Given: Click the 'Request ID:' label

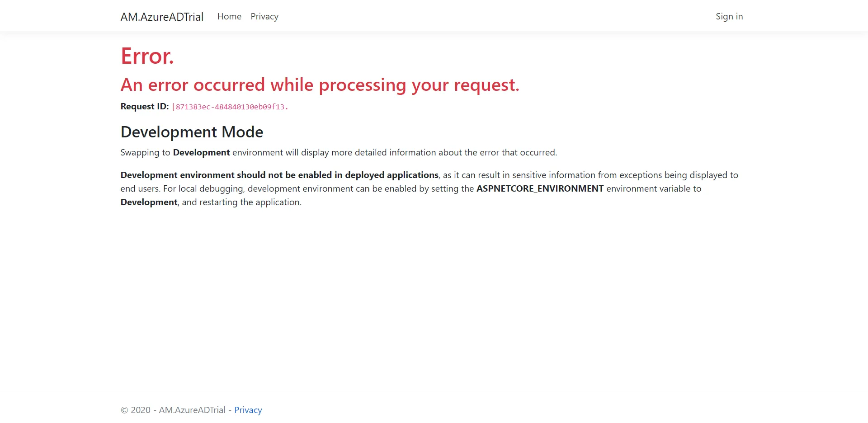Looking at the screenshot, I should [145, 106].
